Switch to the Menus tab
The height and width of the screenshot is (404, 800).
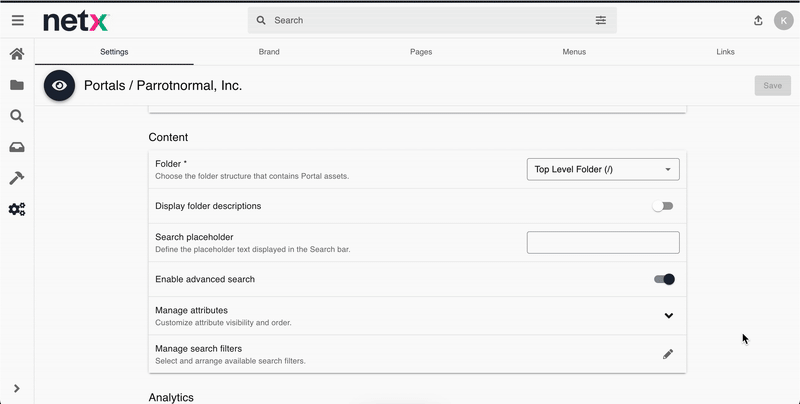coord(574,52)
